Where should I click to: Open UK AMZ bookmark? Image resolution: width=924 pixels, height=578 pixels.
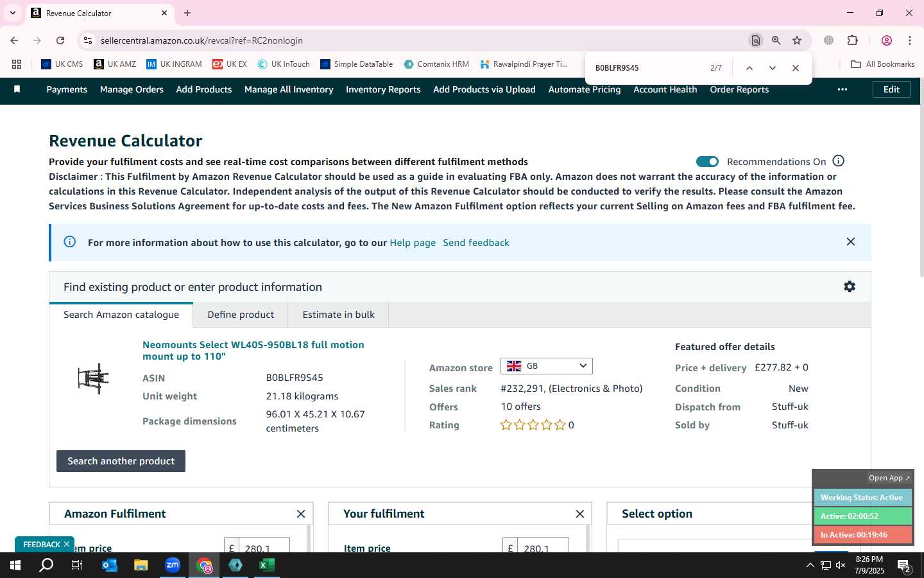click(115, 64)
